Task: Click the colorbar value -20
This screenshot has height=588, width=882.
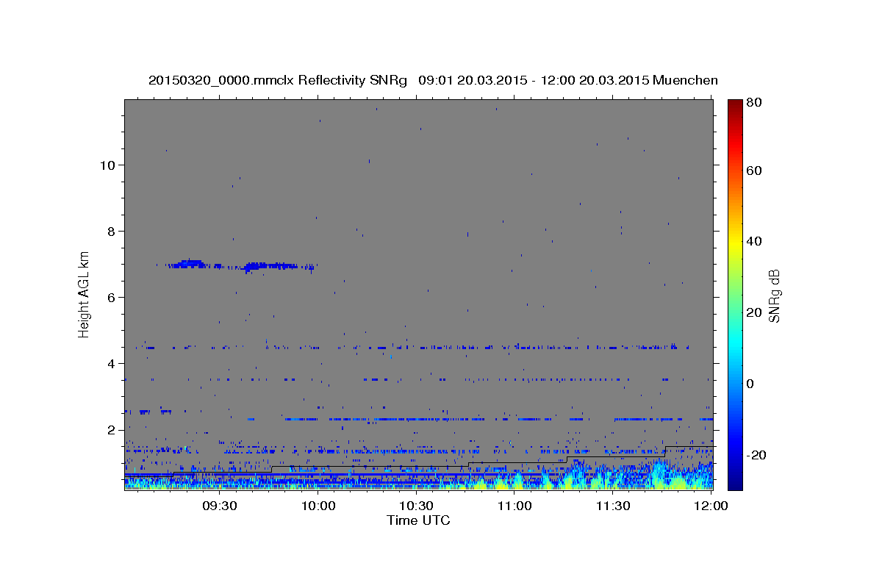Action: click(x=756, y=455)
